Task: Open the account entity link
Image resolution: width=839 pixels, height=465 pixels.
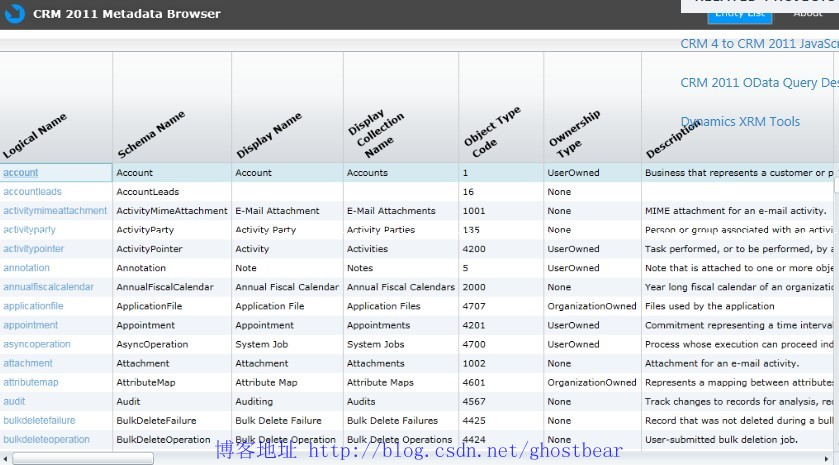Action: point(20,173)
